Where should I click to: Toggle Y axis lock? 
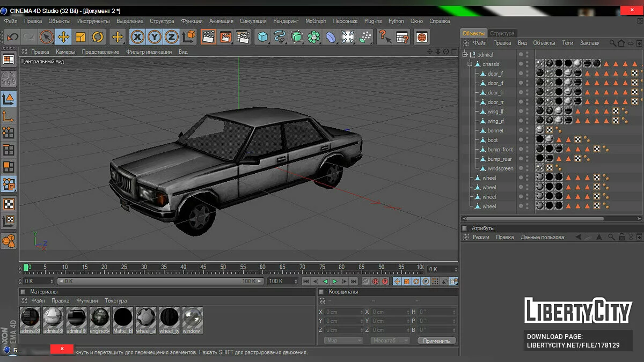click(155, 37)
